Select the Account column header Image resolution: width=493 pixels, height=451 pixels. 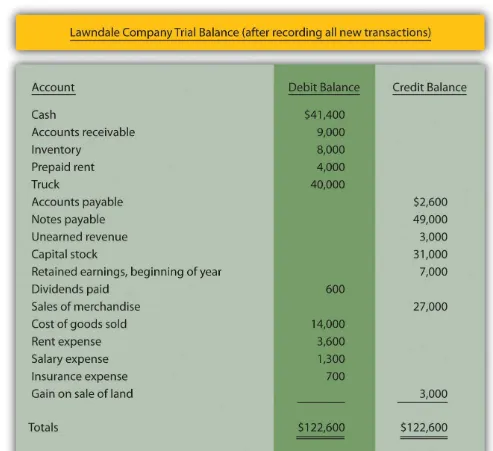click(53, 87)
